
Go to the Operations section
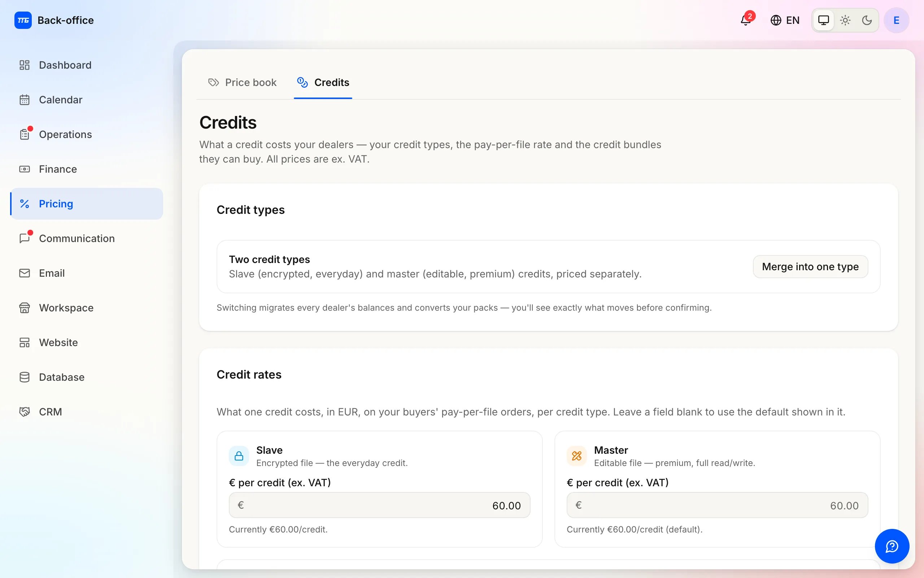[87, 134]
